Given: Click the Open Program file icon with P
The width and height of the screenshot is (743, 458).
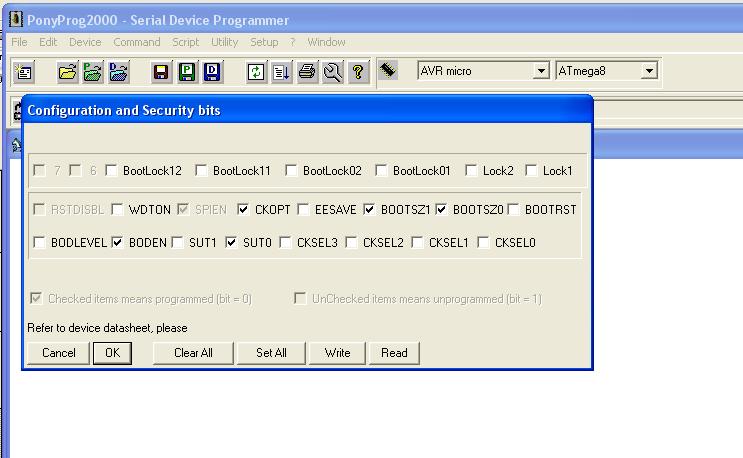Looking at the screenshot, I should pos(93,72).
